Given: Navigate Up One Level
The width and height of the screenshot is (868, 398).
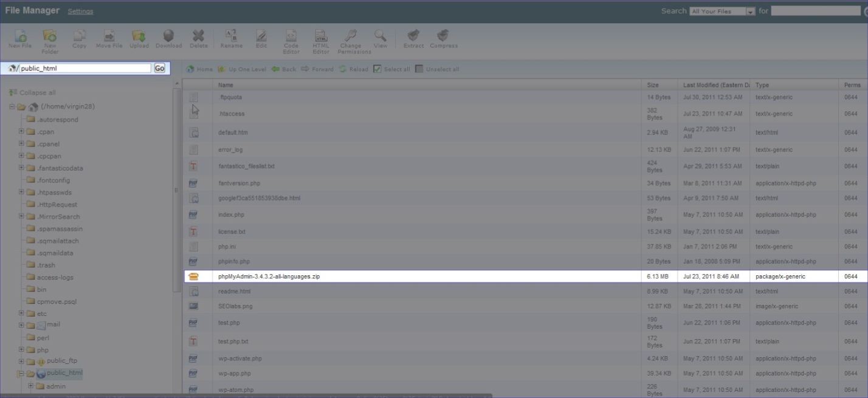Looking at the screenshot, I should (x=241, y=69).
